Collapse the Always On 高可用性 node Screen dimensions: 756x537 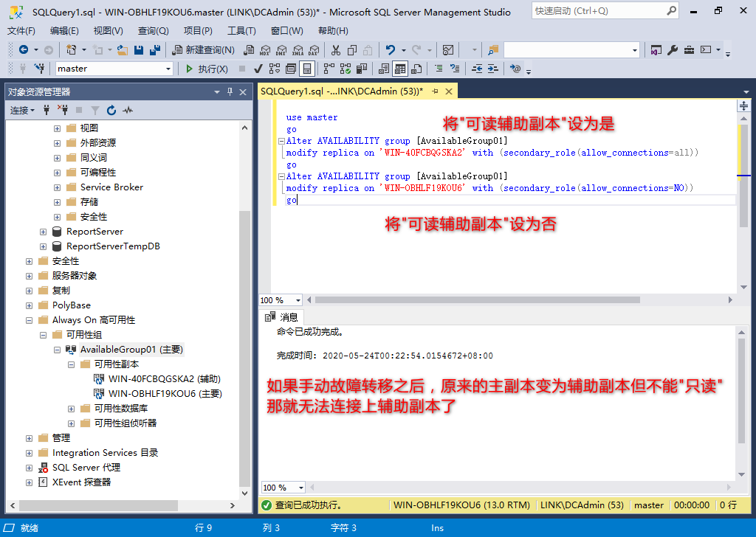click(29, 320)
